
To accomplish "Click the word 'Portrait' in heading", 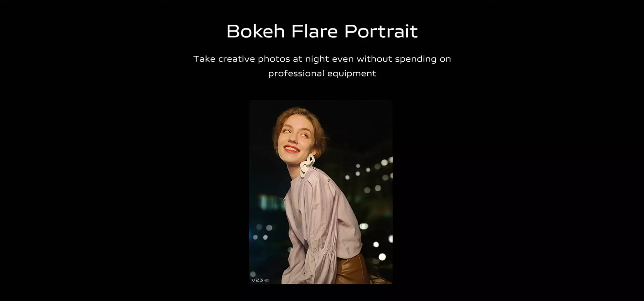I will 381,31.
